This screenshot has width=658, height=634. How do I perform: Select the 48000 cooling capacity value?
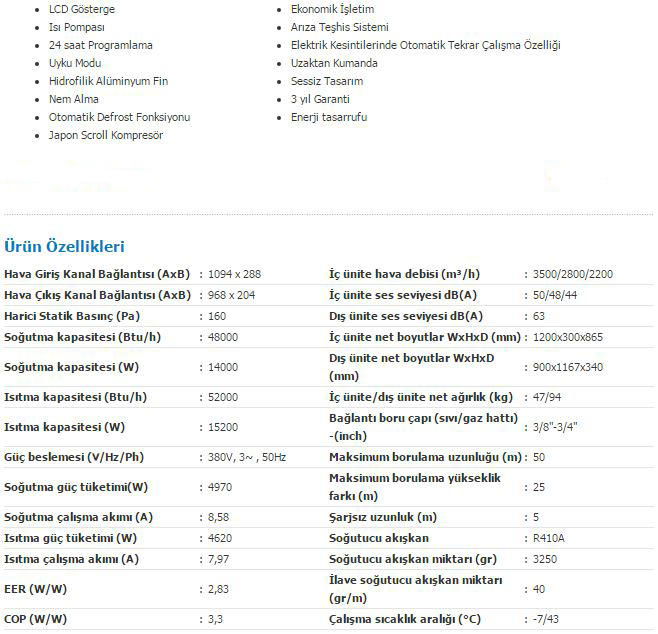(x=223, y=337)
